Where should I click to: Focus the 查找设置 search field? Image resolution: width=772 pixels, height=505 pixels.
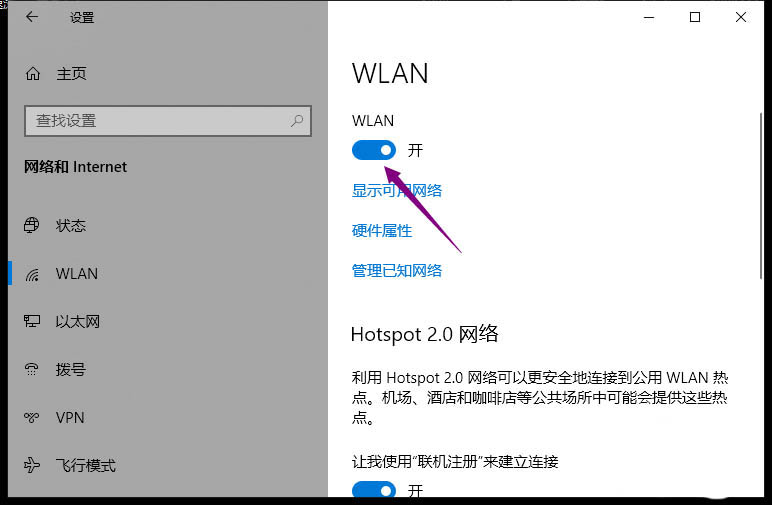point(168,121)
